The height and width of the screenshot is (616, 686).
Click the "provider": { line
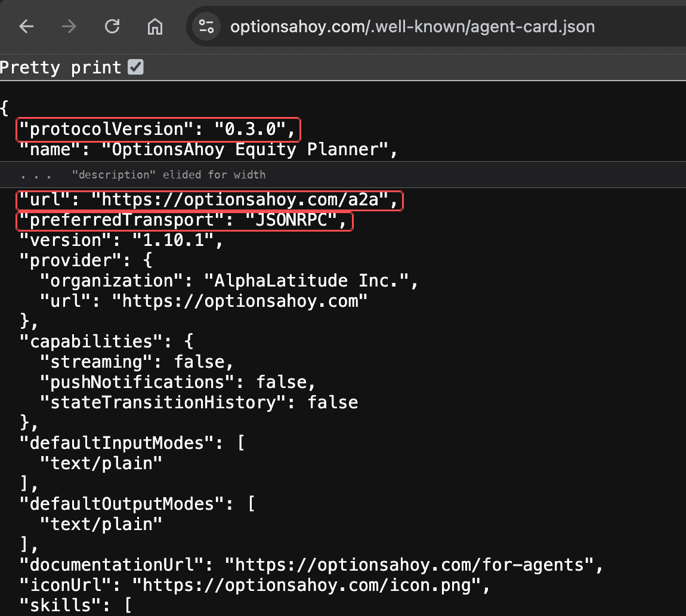tap(86, 261)
